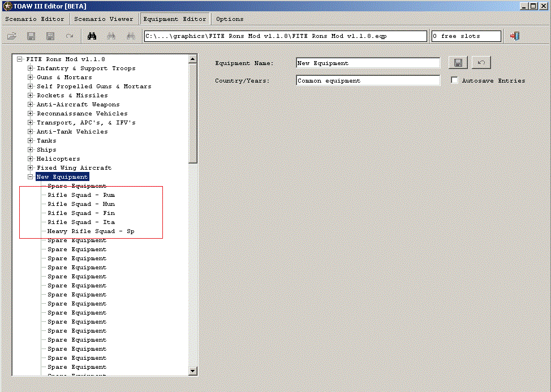Revert entry changes with undo button
The height and width of the screenshot is (392, 551).
click(x=481, y=63)
